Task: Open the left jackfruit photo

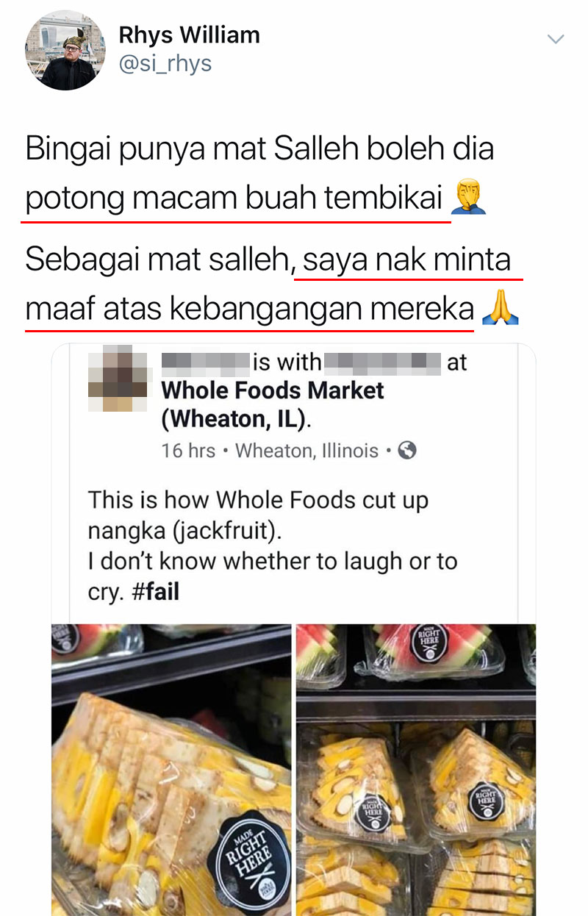Action: click(x=171, y=770)
